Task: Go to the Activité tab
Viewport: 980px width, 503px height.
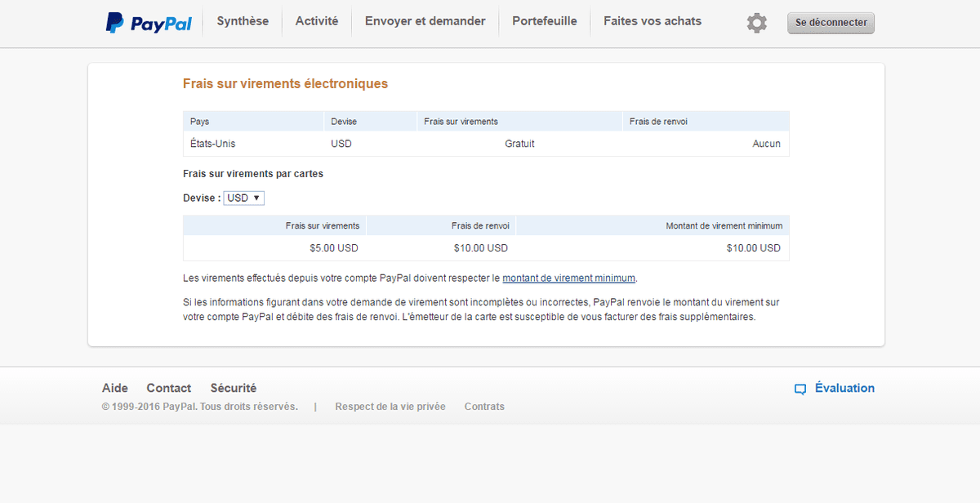Action: click(x=317, y=21)
